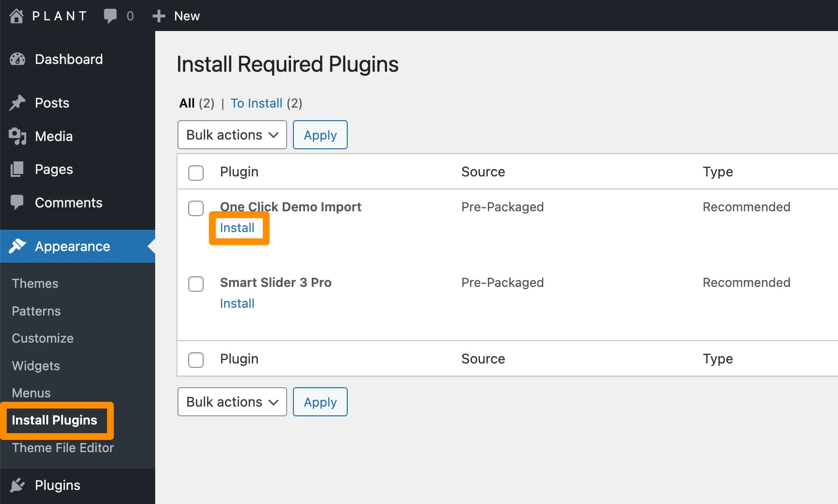This screenshot has width=838, height=504.
Task: Switch to the To Install filter
Action: pyautogui.click(x=257, y=103)
